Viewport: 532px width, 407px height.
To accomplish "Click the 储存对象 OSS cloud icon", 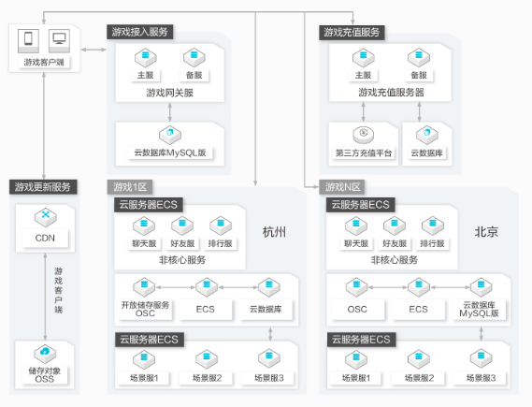I will [45, 354].
